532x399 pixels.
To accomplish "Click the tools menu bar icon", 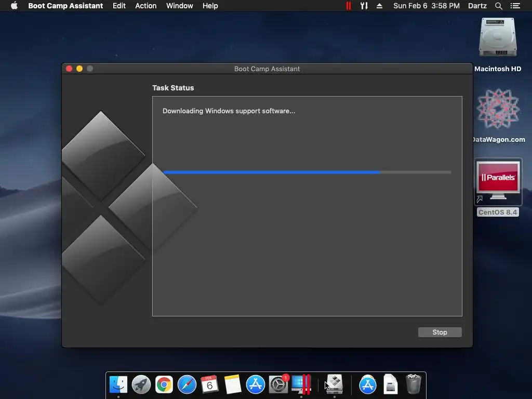I will tap(364, 6).
